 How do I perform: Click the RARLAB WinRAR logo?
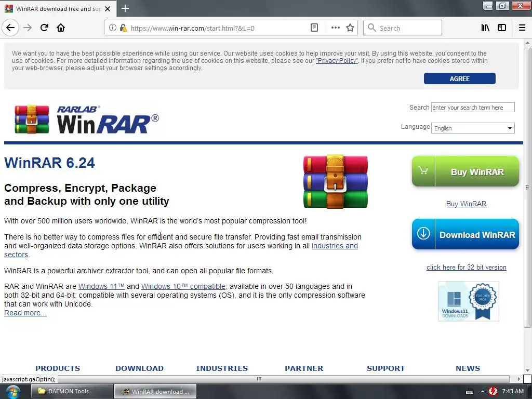coord(87,119)
